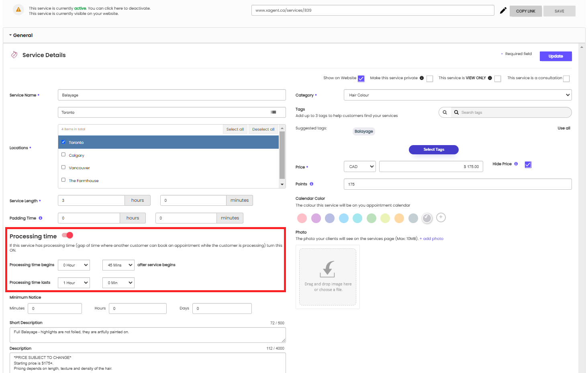Click the Minimum Notice Minutes field
Screen dimensions: 588x373
(x=55, y=309)
